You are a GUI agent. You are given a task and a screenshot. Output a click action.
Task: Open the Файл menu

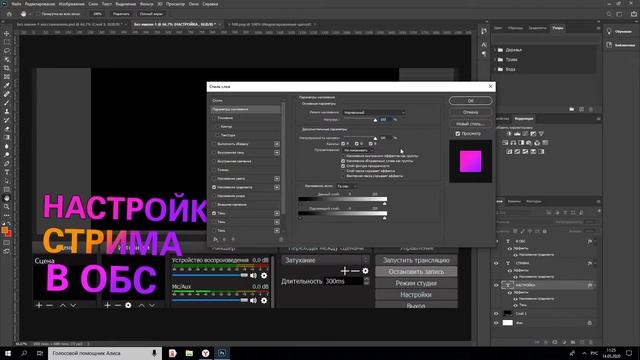16,4
